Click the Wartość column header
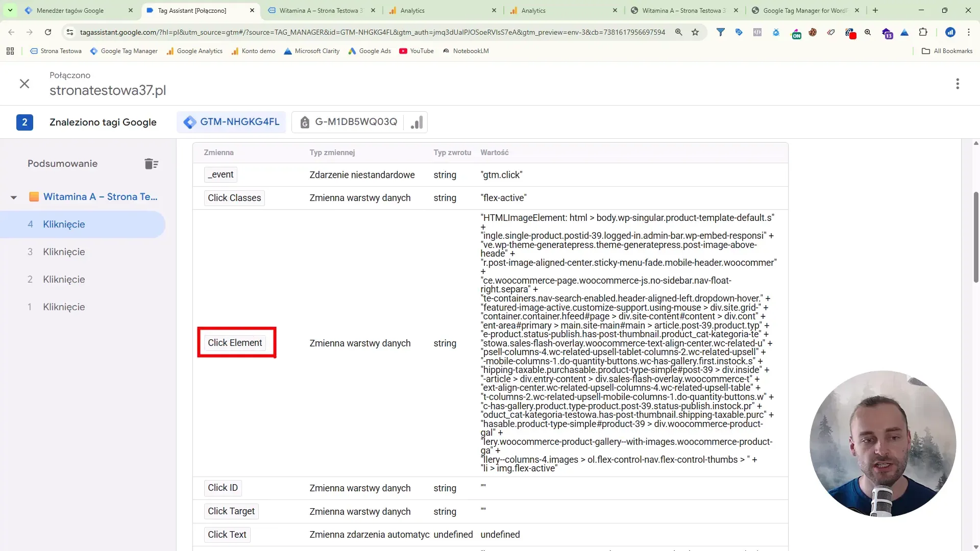 tap(494, 153)
